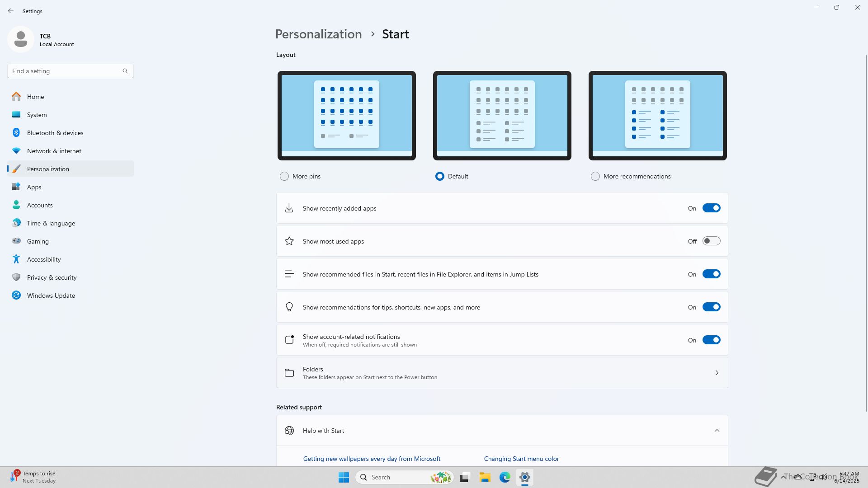This screenshot has height=488, width=868.
Task: Open Bluetooth & devices from the sidebar
Action: (x=55, y=133)
